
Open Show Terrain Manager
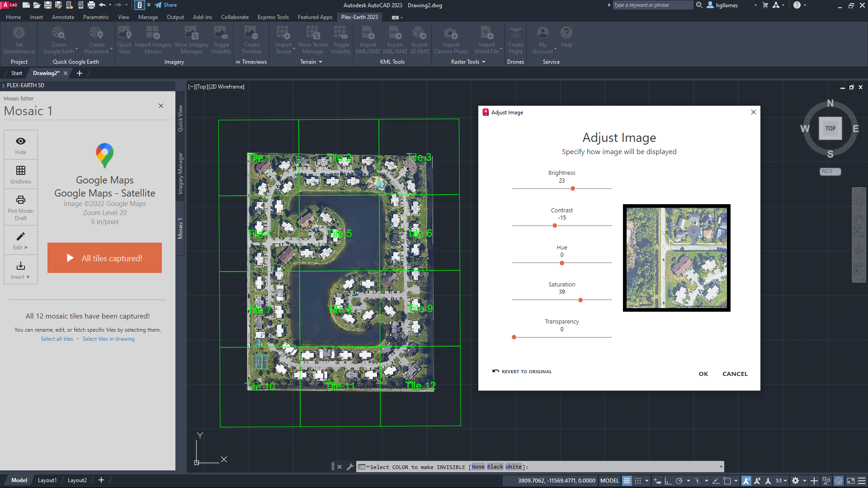click(313, 40)
